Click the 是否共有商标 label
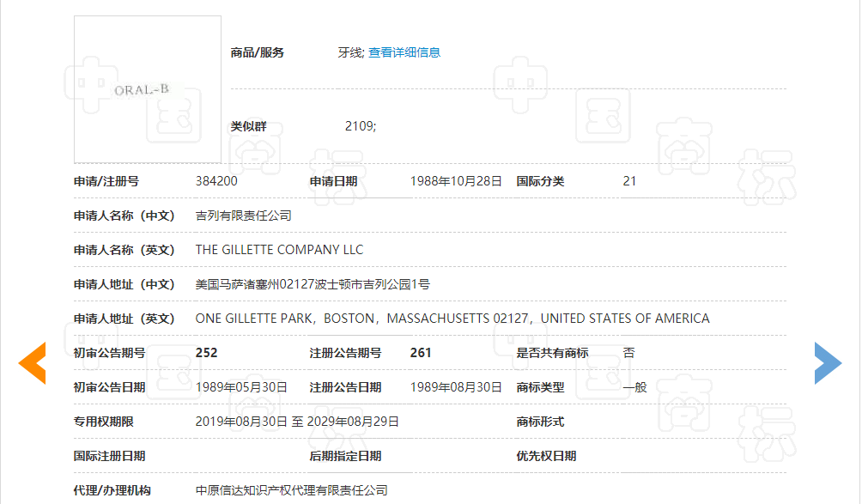Viewport: 862px width, 504px height. pos(552,353)
